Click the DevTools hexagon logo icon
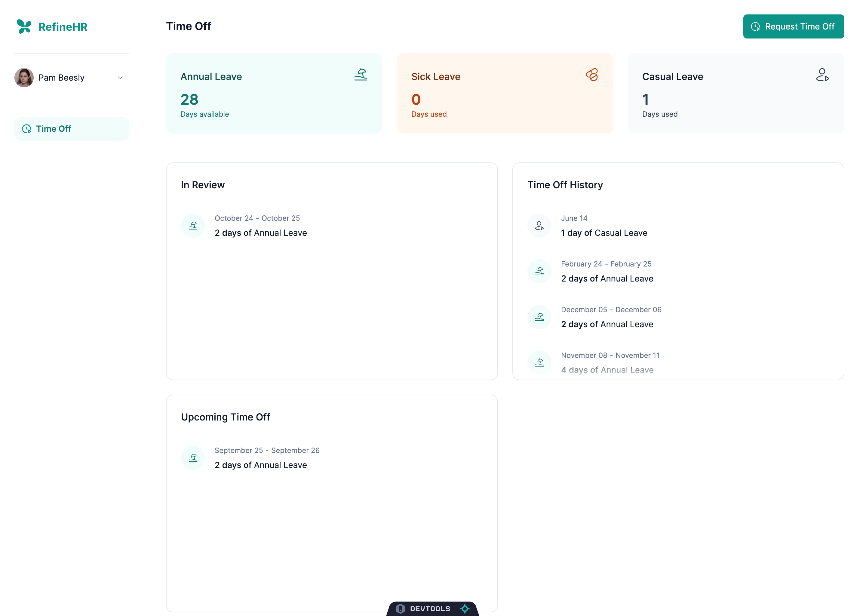866x616 pixels. 401,608
